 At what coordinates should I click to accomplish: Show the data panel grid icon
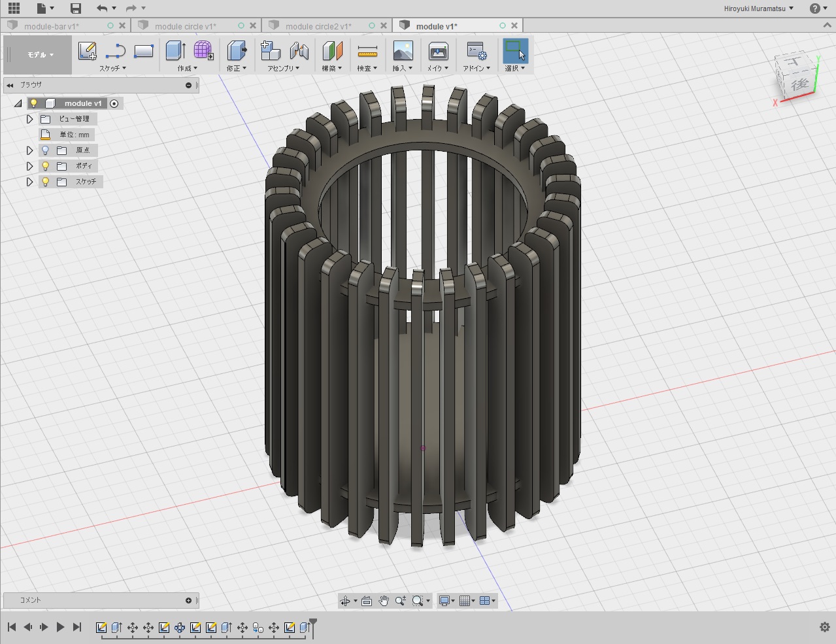click(14, 8)
